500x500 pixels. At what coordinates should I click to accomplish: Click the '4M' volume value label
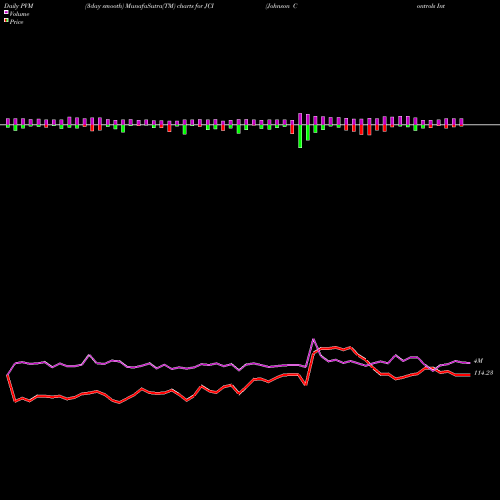tap(478, 361)
